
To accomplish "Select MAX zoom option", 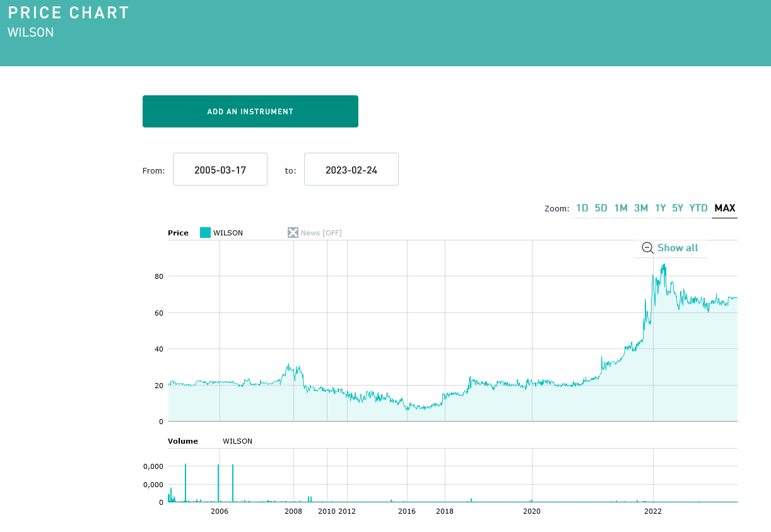I will [x=724, y=208].
